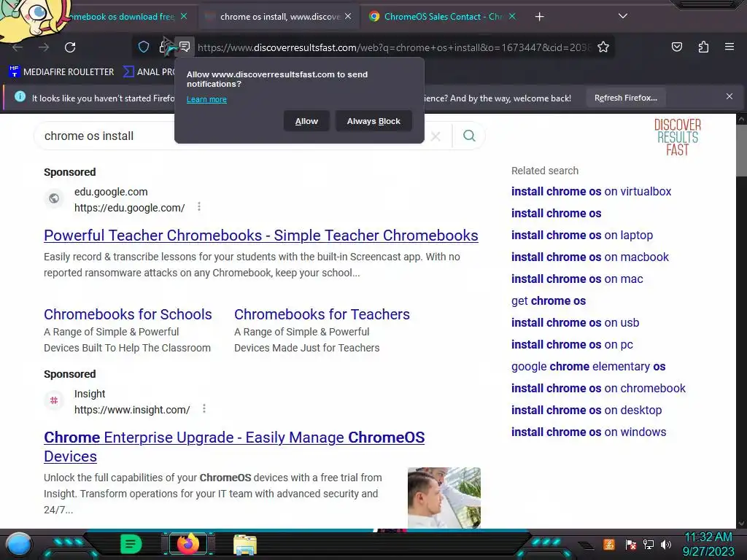The image size is (747, 560).
Task: Dismiss the Firefox refresh info bar
Action: coord(729,97)
